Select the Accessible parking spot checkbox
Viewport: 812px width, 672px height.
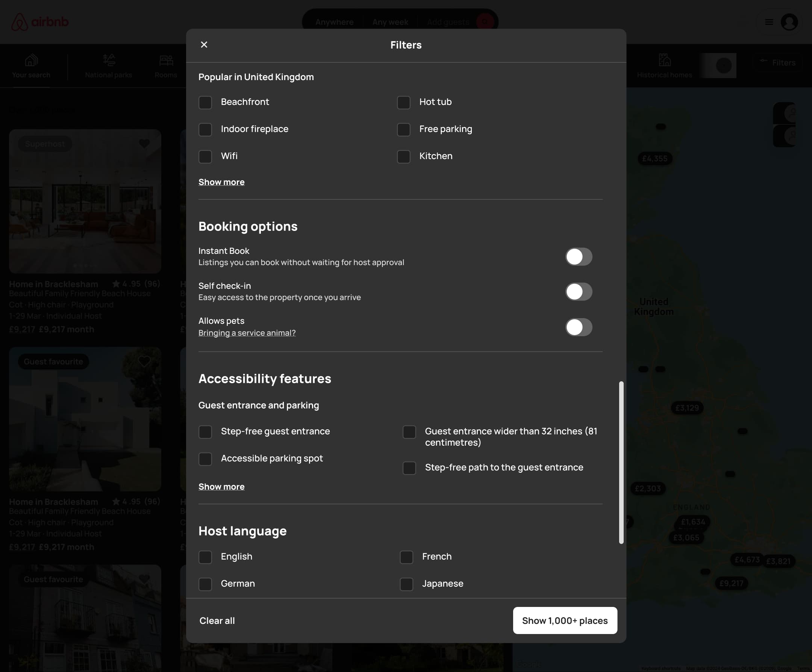tap(205, 459)
